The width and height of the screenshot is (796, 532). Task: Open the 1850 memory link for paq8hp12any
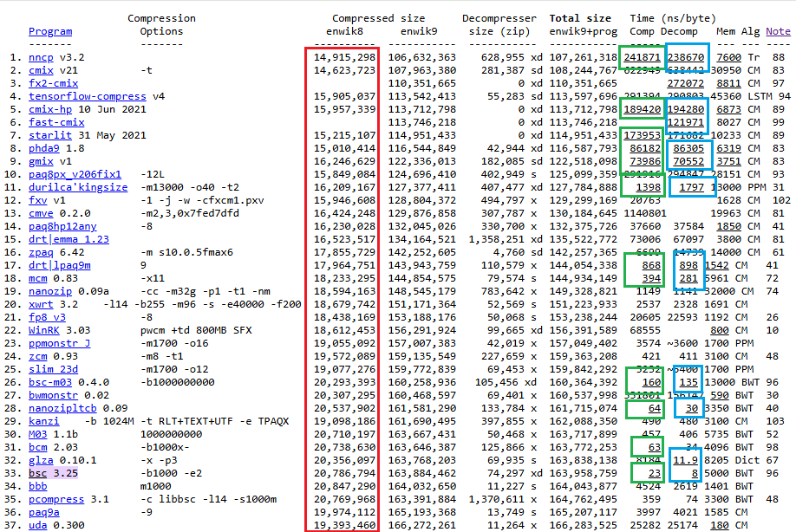click(729, 227)
